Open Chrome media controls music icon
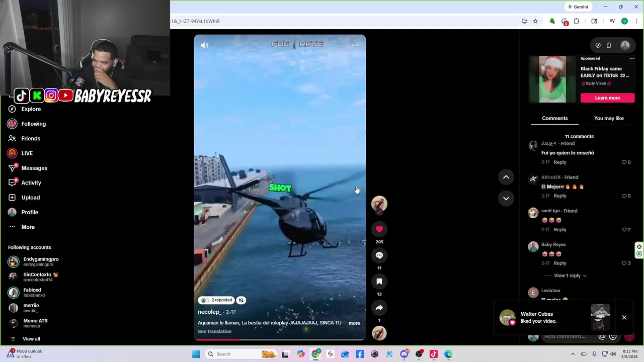 612,21
